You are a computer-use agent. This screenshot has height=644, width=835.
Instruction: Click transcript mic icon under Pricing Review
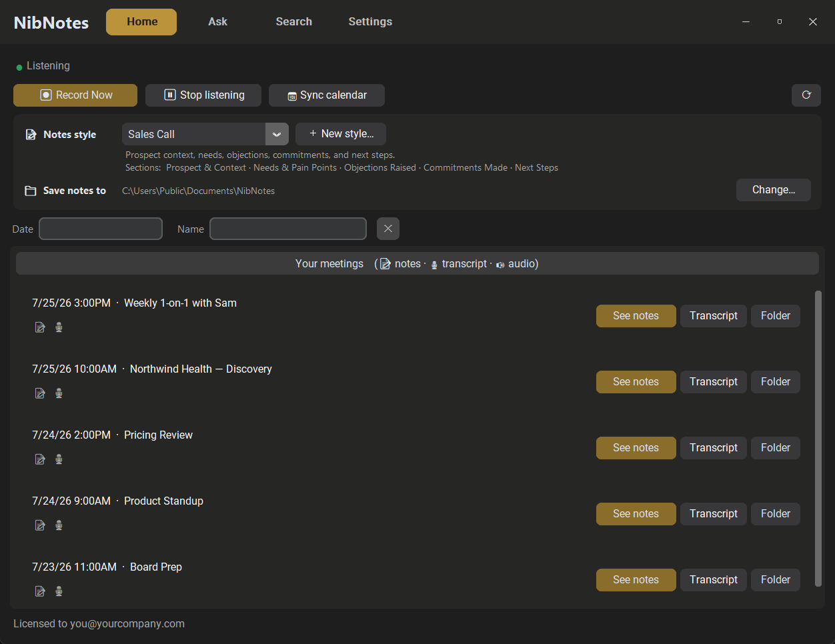59,459
